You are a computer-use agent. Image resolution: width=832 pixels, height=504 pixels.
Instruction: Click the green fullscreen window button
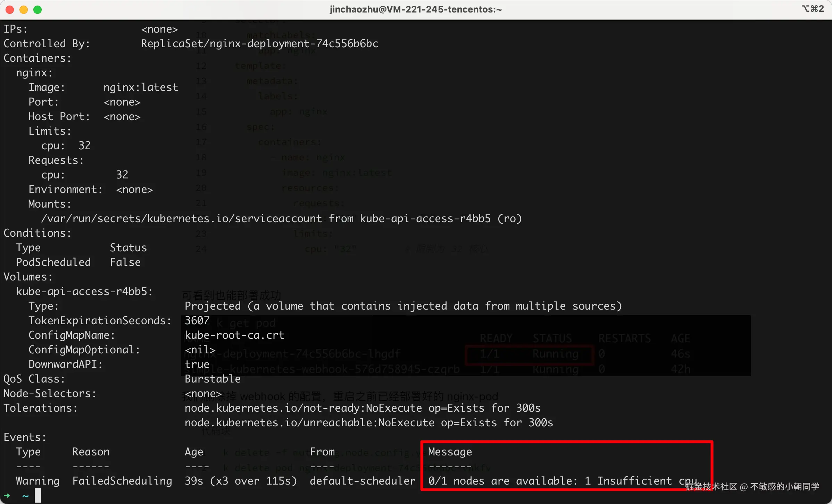click(x=38, y=10)
